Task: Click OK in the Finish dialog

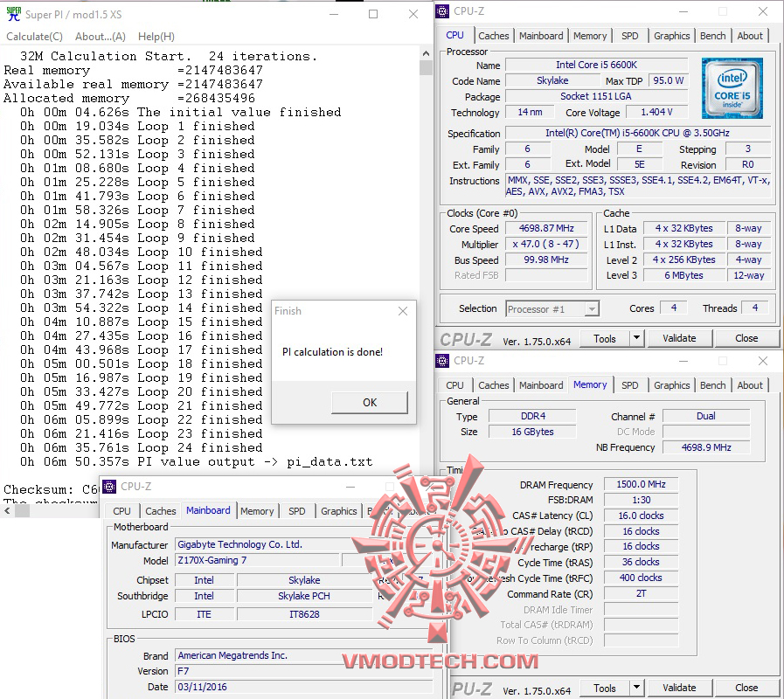Action: pyautogui.click(x=370, y=403)
